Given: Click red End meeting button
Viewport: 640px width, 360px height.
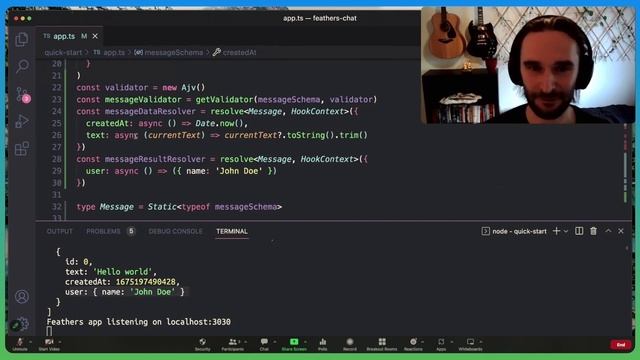Looking at the screenshot, I should click(620, 345).
